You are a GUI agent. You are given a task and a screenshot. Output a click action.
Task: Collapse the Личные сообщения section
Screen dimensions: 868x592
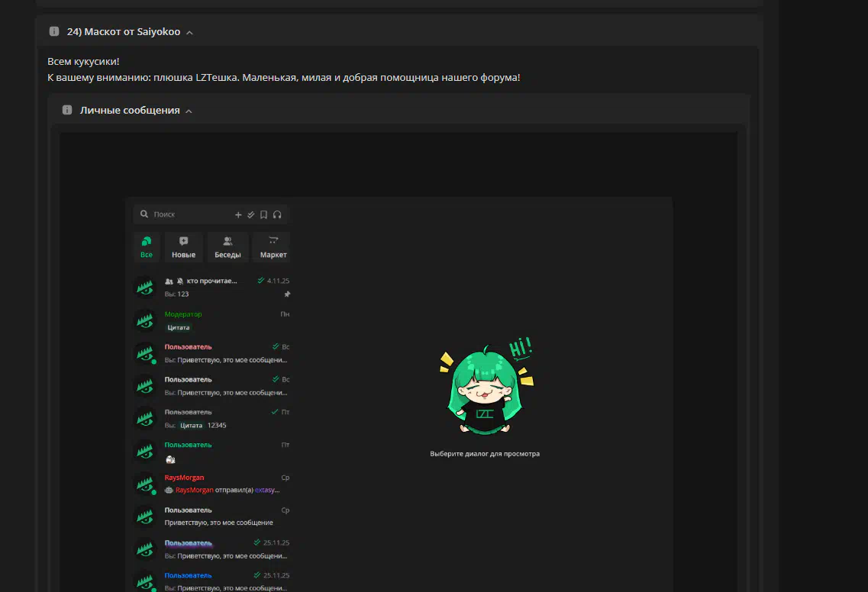point(189,111)
